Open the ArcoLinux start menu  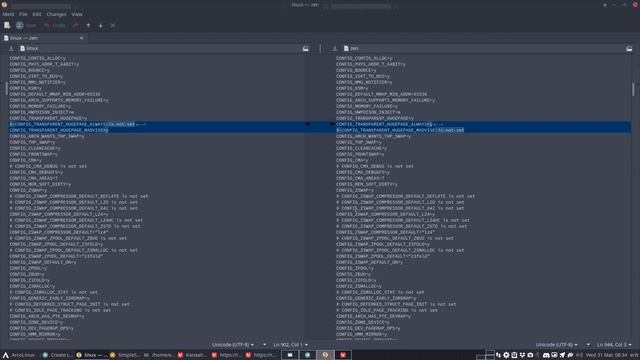click(x=19, y=355)
